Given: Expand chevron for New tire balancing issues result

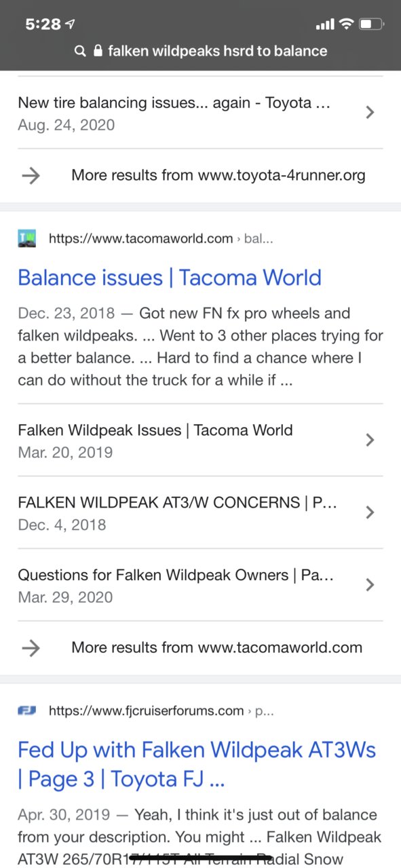Looking at the screenshot, I should coord(370,113).
